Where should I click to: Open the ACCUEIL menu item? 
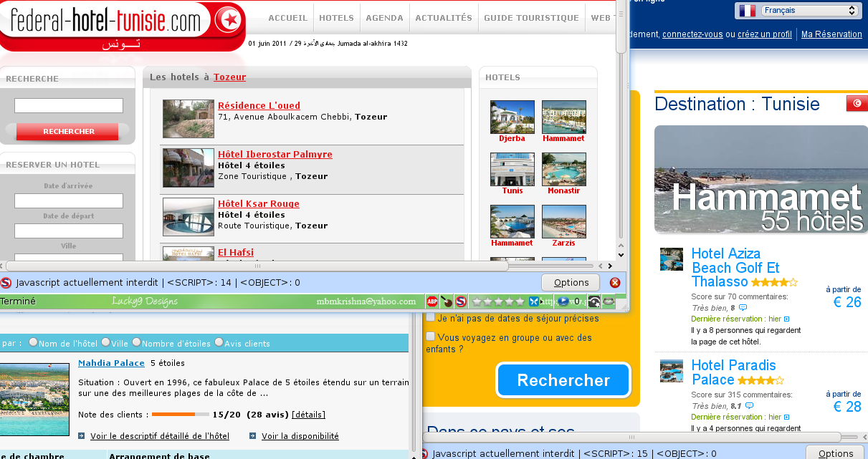pos(287,18)
